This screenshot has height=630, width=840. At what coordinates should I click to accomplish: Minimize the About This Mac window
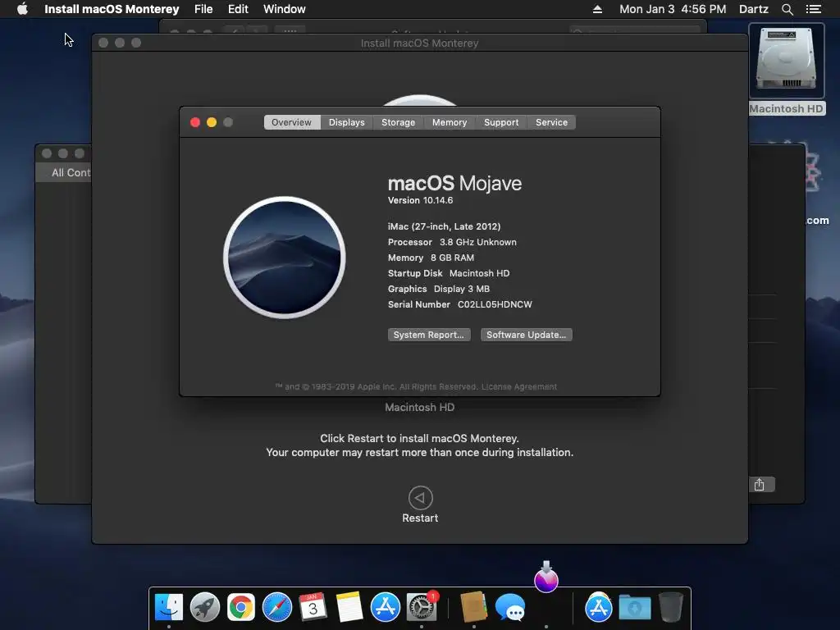click(212, 123)
